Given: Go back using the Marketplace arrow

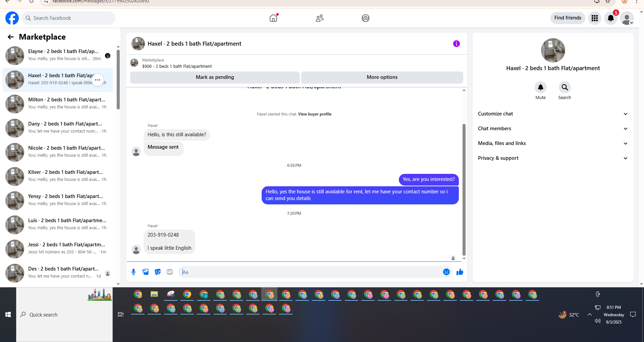Looking at the screenshot, I should (x=11, y=37).
